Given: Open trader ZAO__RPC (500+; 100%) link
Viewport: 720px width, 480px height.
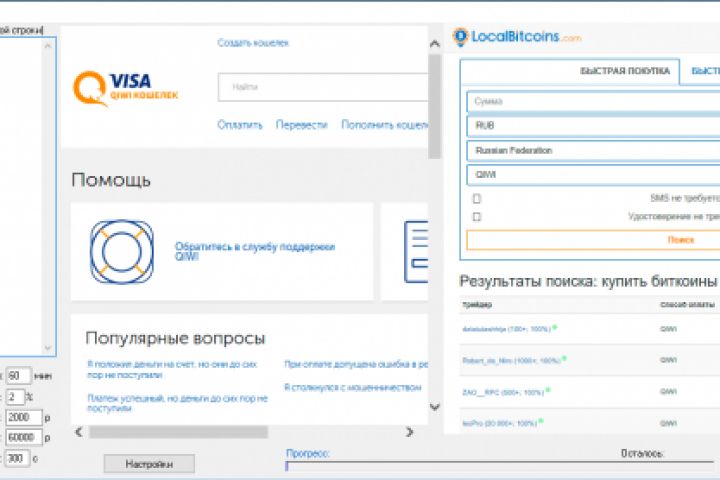Looking at the screenshot, I should coord(503,392).
